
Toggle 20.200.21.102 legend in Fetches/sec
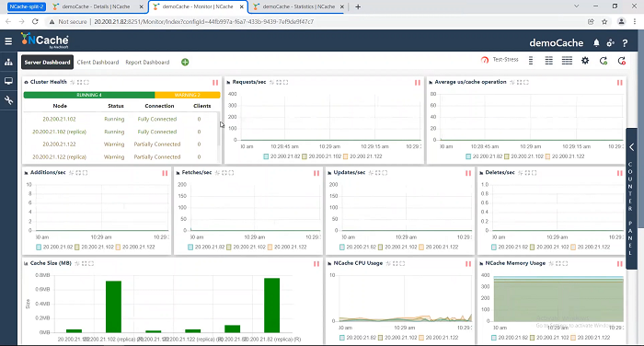point(246,247)
